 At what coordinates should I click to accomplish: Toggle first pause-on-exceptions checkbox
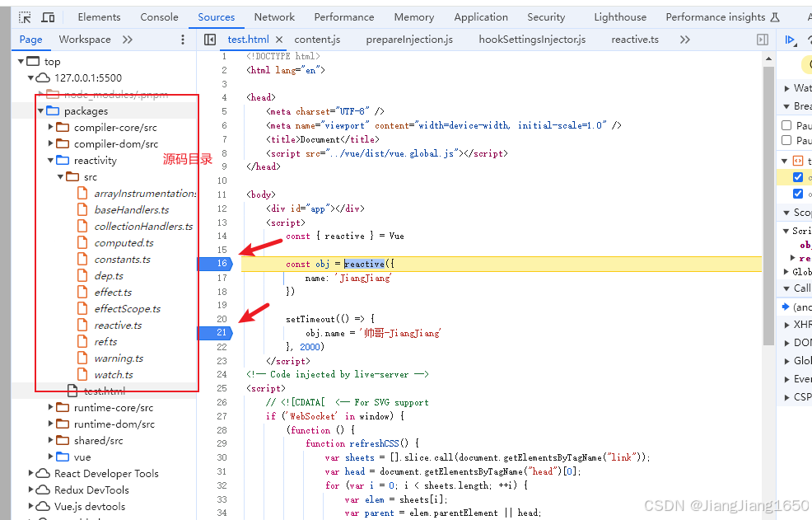tap(786, 125)
